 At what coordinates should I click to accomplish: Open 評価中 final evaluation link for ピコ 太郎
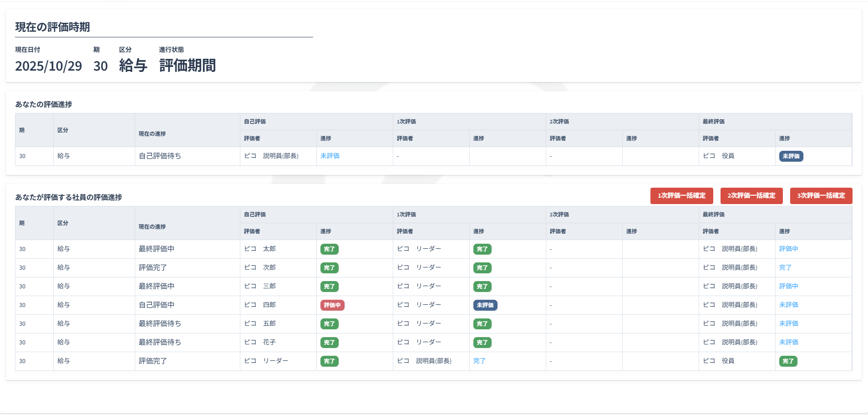click(x=788, y=249)
